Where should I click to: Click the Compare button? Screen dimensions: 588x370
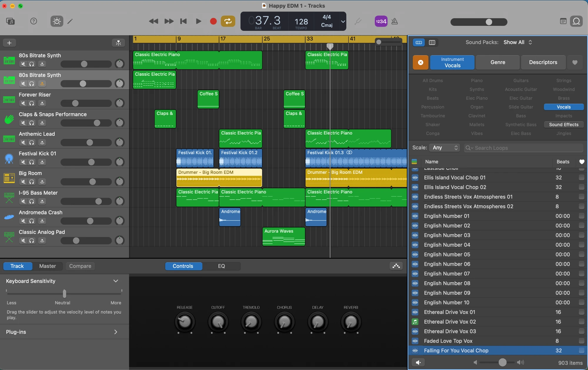(x=80, y=266)
